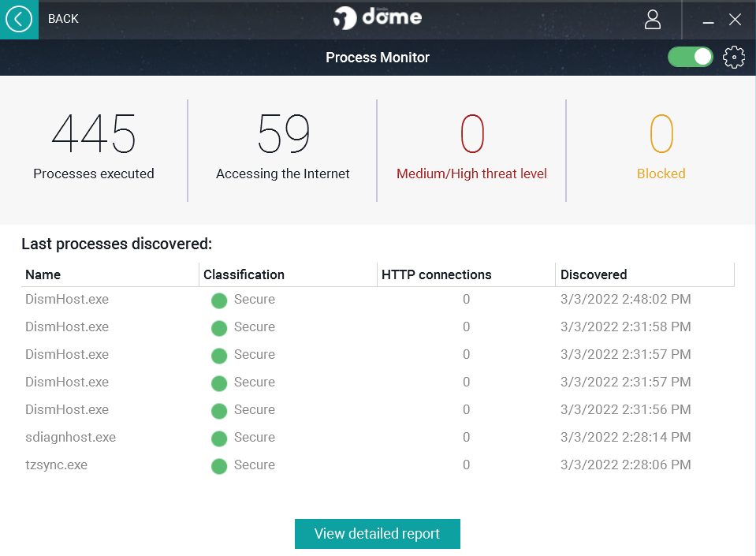The height and width of the screenshot is (556, 756).
Task: Click the Process Monitor title bar label
Action: (377, 57)
